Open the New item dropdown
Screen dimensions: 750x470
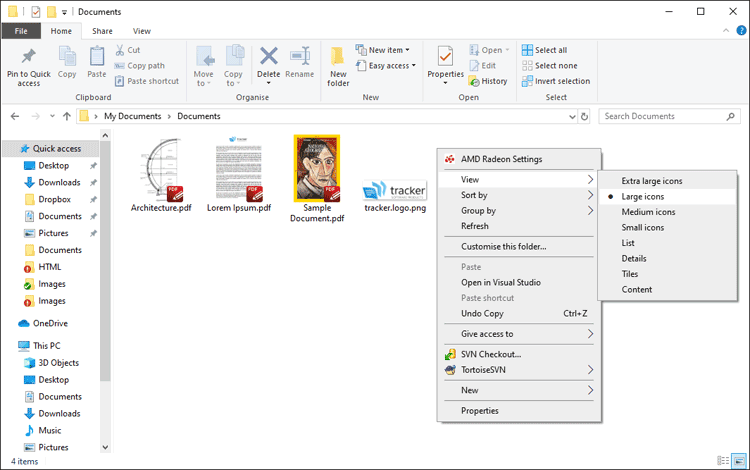[x=383, y=50]
